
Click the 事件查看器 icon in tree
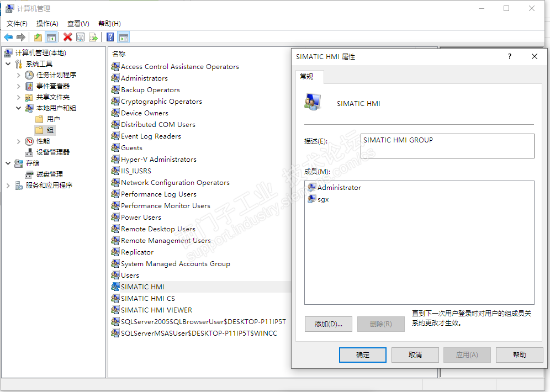point(29,86)
